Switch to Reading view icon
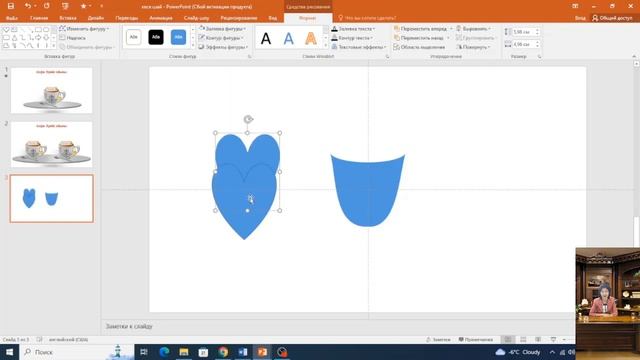640x360 pixels. tap(538, 340)
